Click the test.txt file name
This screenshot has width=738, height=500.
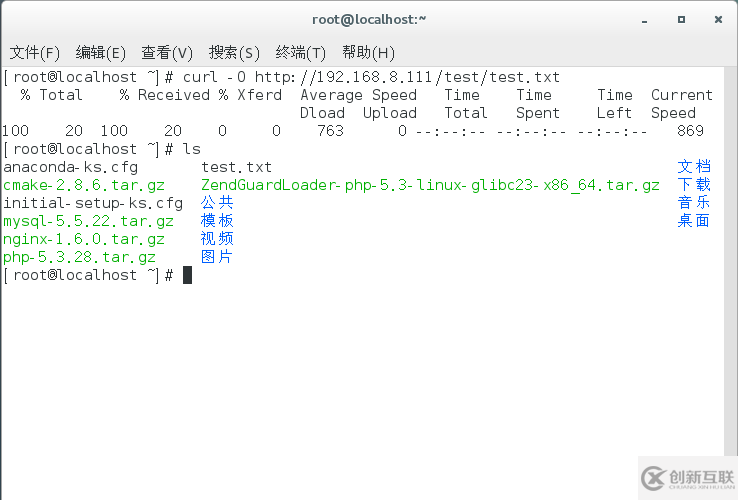236,167
